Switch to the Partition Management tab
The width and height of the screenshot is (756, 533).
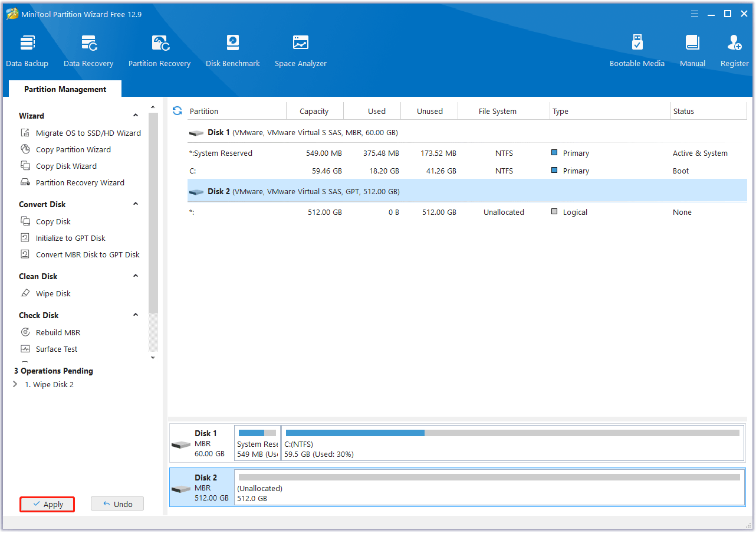tap(65, 89)
